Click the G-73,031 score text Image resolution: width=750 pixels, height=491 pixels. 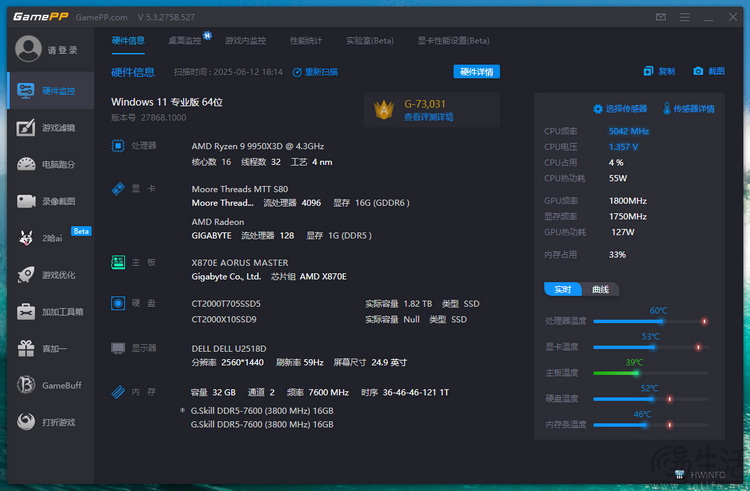pos(425,104)
